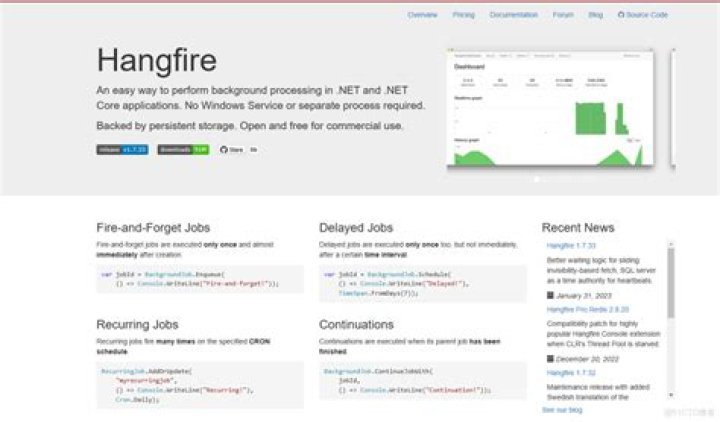The height and width of the screenshot is (422, 720).
Task: Click the star count next to the Stars button
Action: [x=253, y=150]
